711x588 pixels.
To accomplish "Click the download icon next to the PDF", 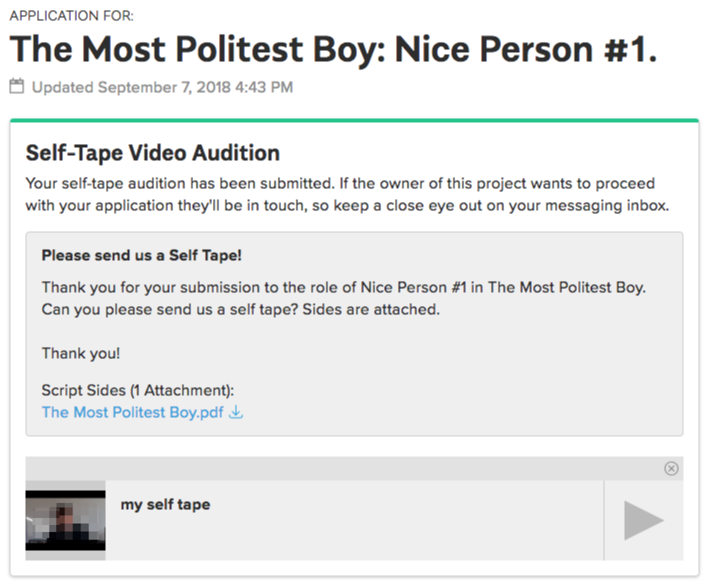I will [236, 412].
